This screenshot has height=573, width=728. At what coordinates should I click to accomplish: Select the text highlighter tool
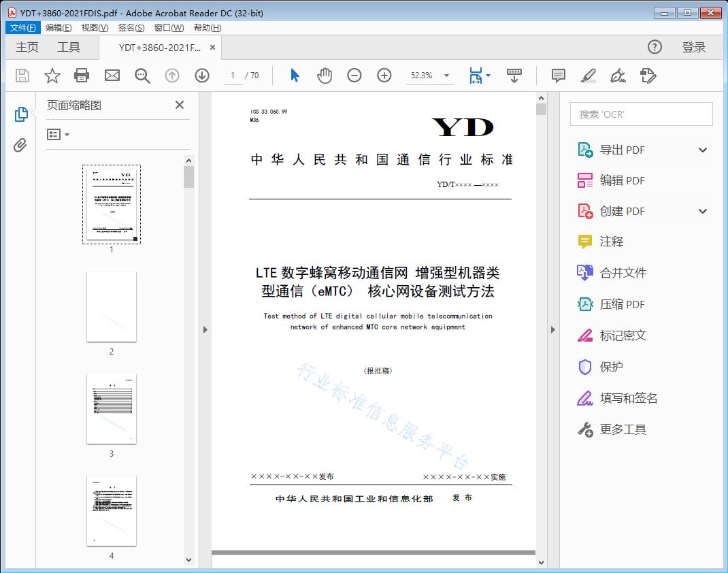coord(588,76)
